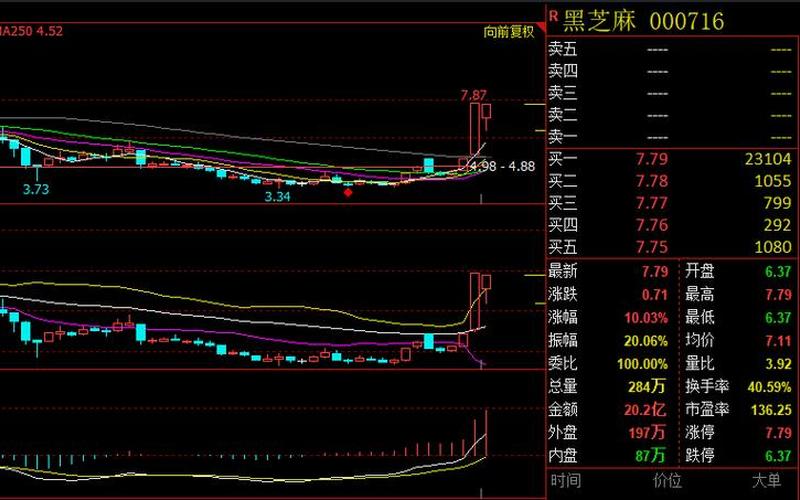Image resolution: width=800 pixels, height=500 pixels.
Task: Click 买五 bid volume 1080
Action: pos(773,247)
